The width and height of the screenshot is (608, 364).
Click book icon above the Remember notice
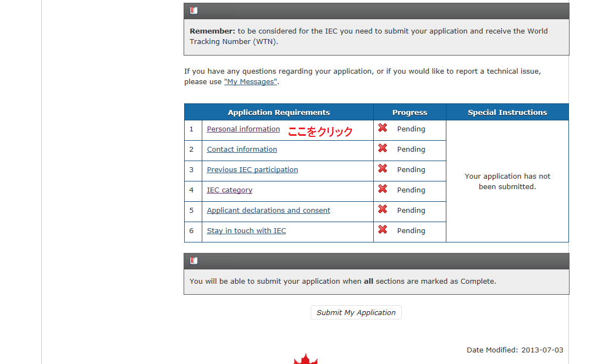click(x=194, y=10)
